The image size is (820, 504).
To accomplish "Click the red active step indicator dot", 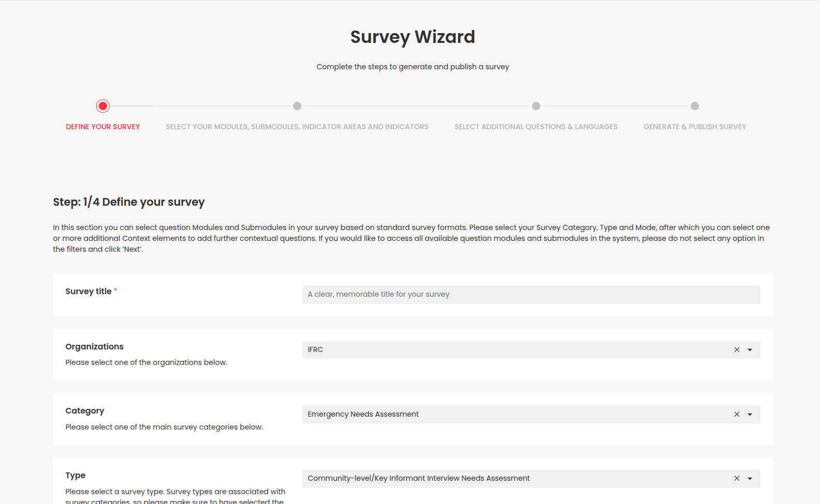I will [102, 105].
